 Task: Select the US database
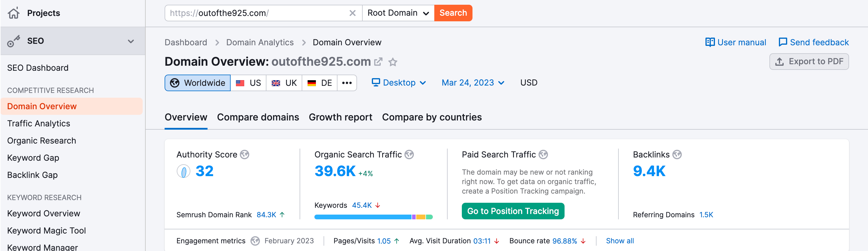248,83
